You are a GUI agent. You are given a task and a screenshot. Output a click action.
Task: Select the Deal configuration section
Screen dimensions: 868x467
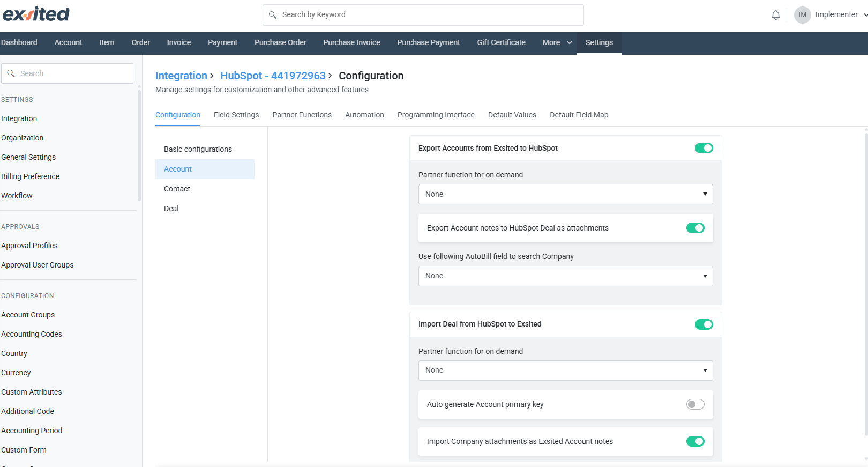[x=205, y=209]
